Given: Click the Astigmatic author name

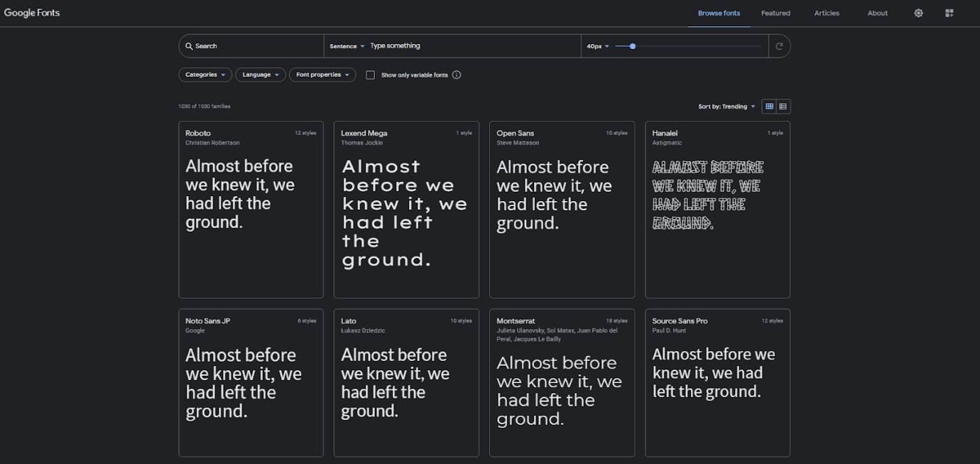Looking at the screenshot, I should pyautogui.click(x=667, y=143).
